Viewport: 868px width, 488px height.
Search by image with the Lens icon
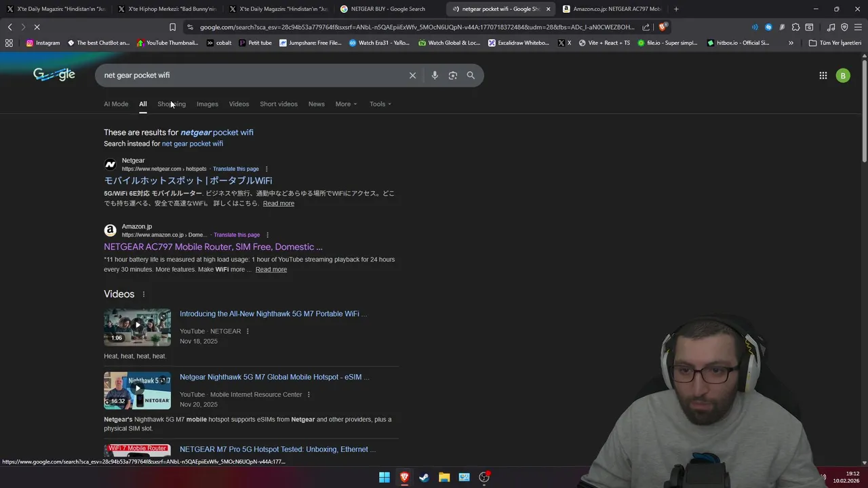pyautogui.click(x=453, y=75)
